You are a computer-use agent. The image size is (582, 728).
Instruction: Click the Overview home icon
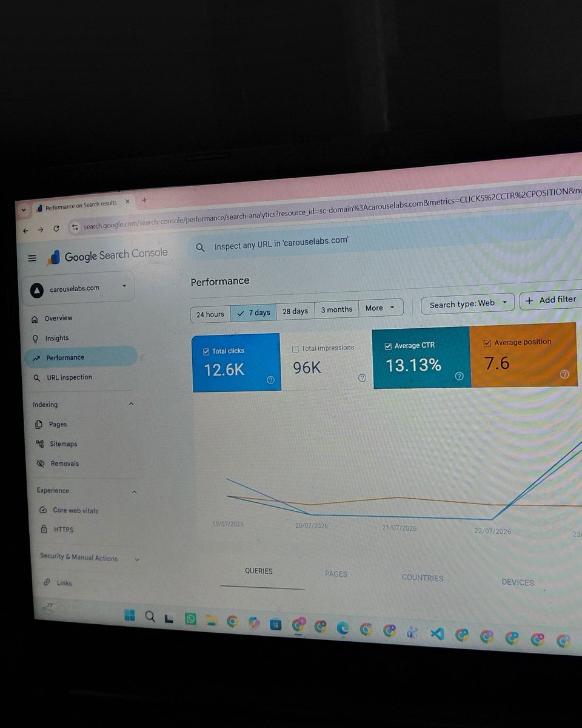click(x=33, y=318)
